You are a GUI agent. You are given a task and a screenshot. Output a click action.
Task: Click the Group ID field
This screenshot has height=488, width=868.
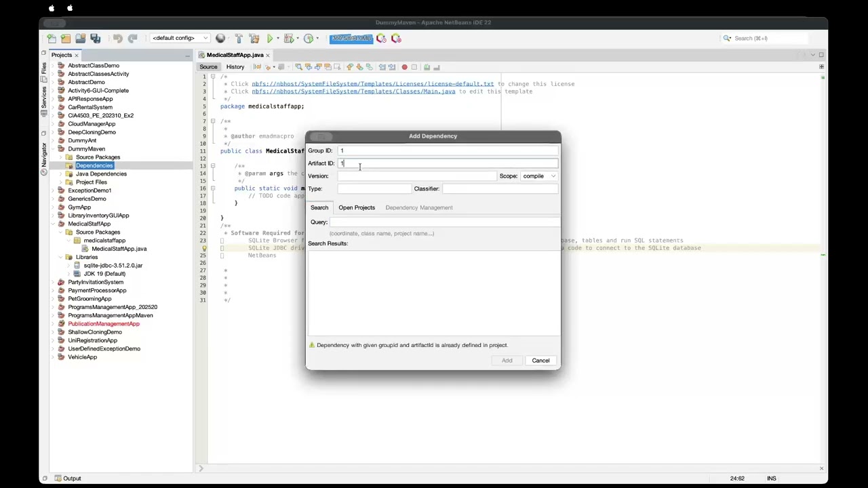tap(448, 150)
